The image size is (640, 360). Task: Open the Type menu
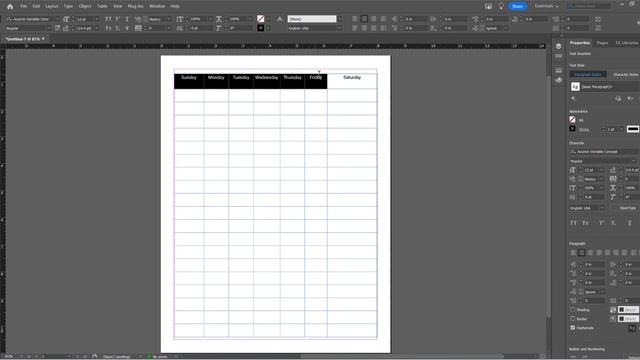(68, 7)
